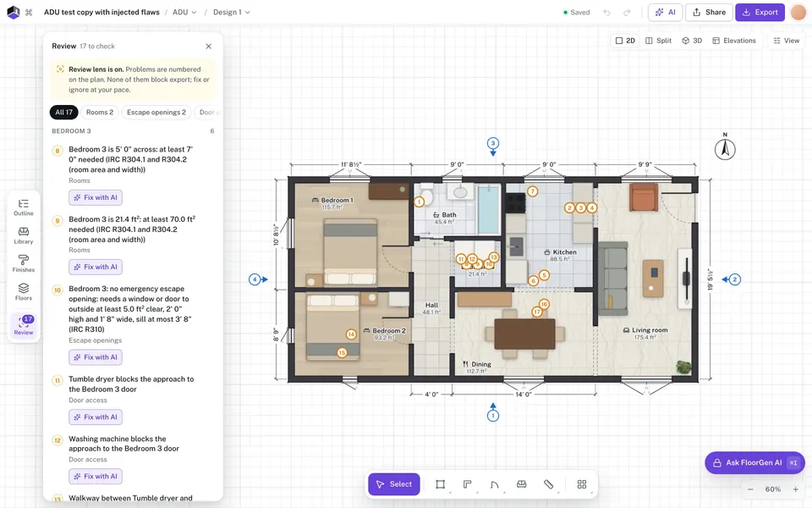Image resolution: width=812 pixels, height=508 pixels.
Task: Switch to Split view
Action: pos(658,41)
